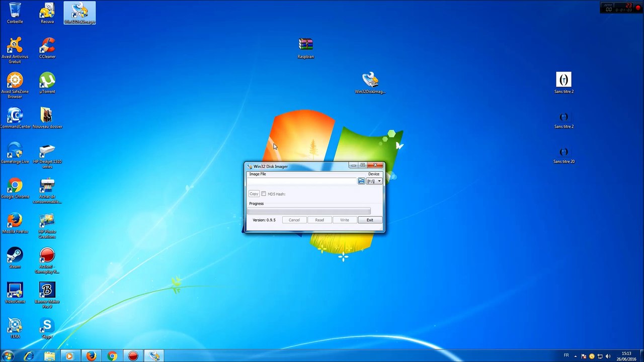Select the Action! Gameplay Recording desktop icon
Viewport: 644px width, 362px height.
pyautogui.click(x=47, y=261)
